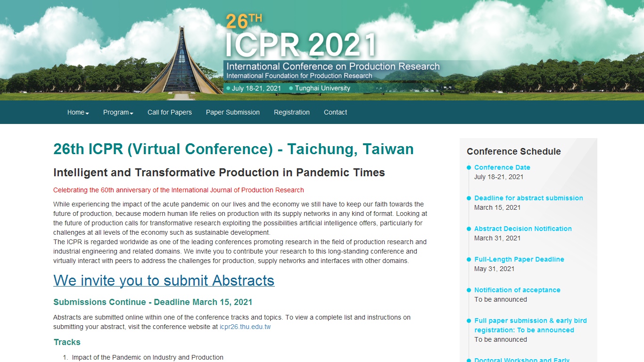Viewport: 644px width, 362px height.
Task: Click the 'July 18-21, 2021' date under Conference Date
Action: click(x=499, y=177)
